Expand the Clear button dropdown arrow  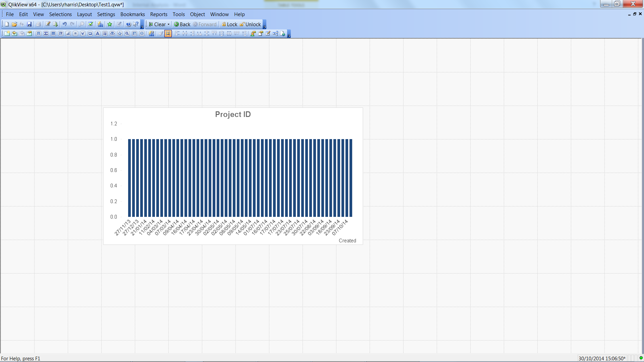[168, 24]
